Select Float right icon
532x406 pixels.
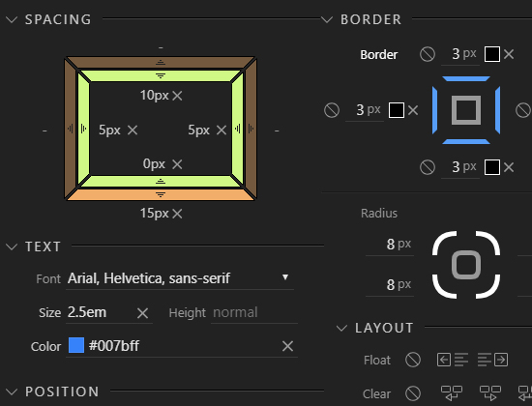click(x=492, y=360)
